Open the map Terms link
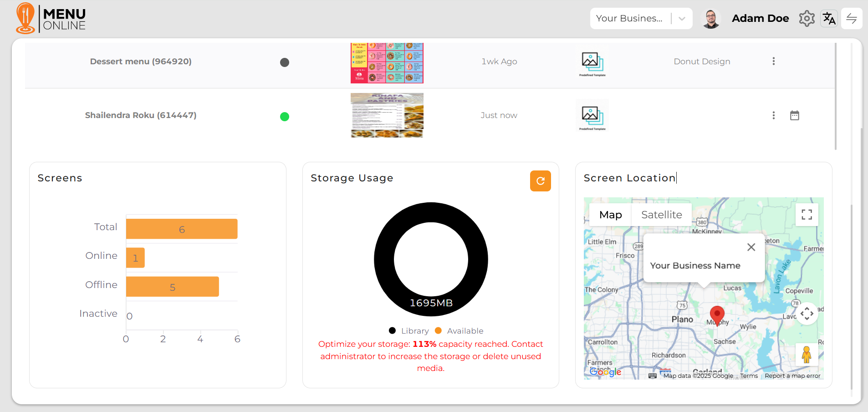The width and height of the screenshot is (868, 412). (749, 376)
